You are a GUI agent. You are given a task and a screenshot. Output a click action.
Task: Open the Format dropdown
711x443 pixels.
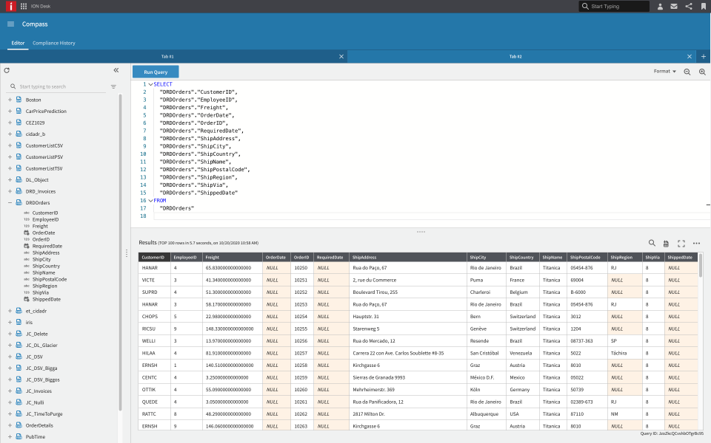664,72
